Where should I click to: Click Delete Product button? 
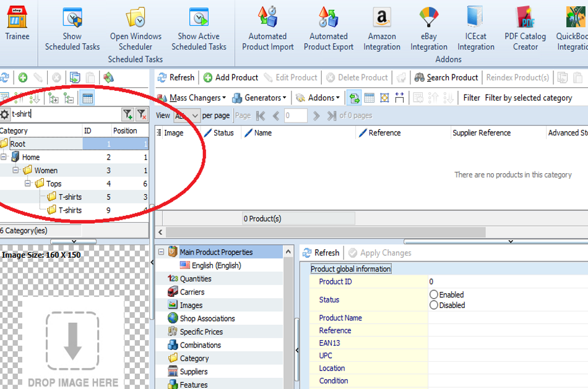[x=357, y=77]
